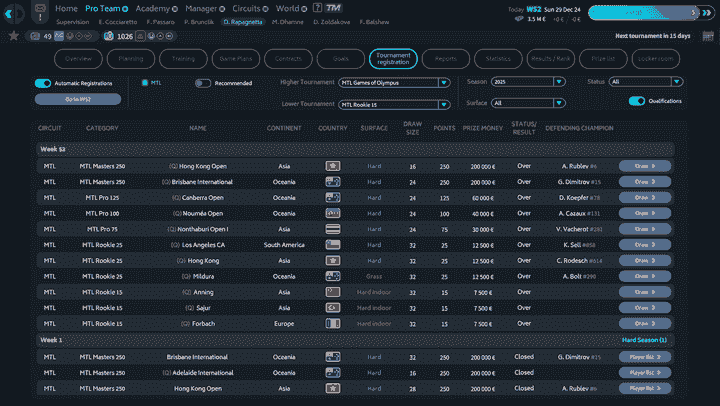Select player D. Rapagnetta in roster bar
720x406 pixels.
tap(245, 20)
